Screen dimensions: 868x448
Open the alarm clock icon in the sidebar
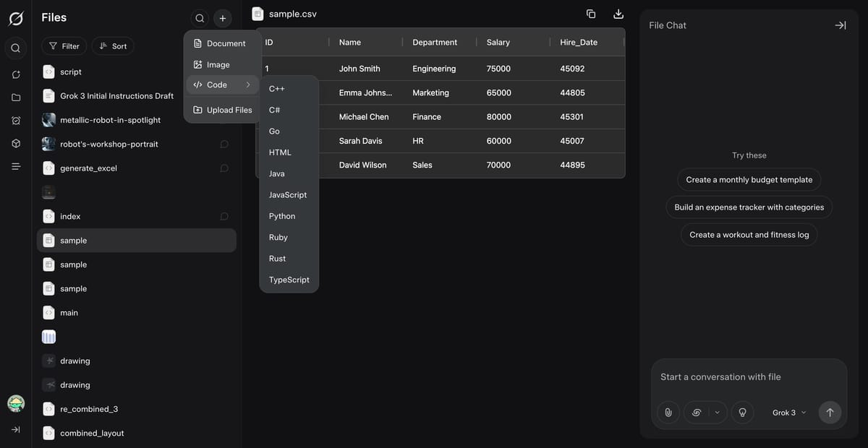tap(15, 120)
